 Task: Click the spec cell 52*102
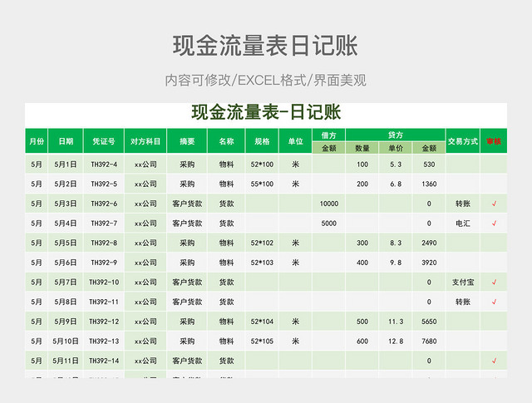pos(262,243)
